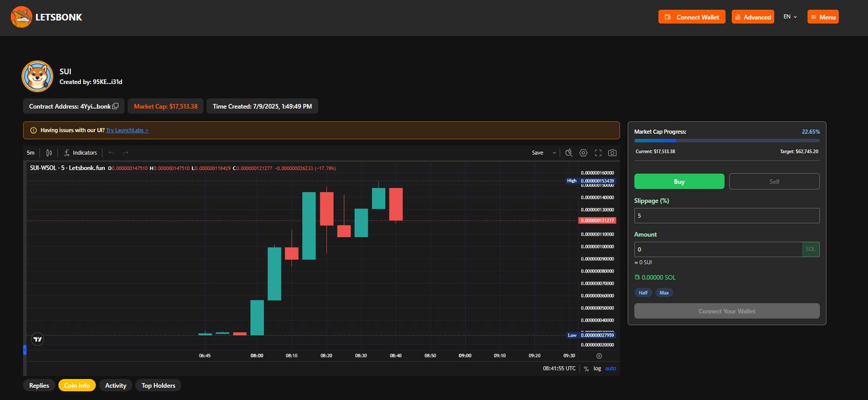This screenshot has width=868, height=400.
Task: Copy the contract address via copy icon
Action: (x=115, y=106)
